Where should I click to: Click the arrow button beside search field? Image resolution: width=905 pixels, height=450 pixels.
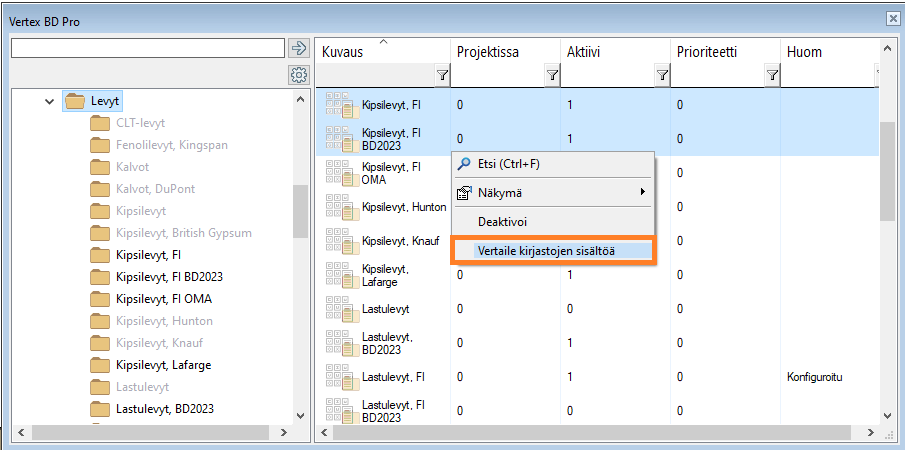[x=298, y=48]
